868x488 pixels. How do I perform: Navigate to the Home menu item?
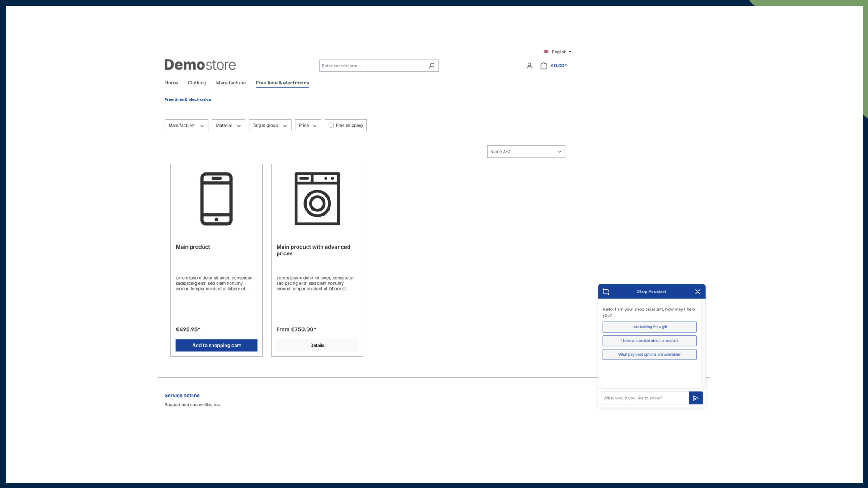tap(171, 83)
